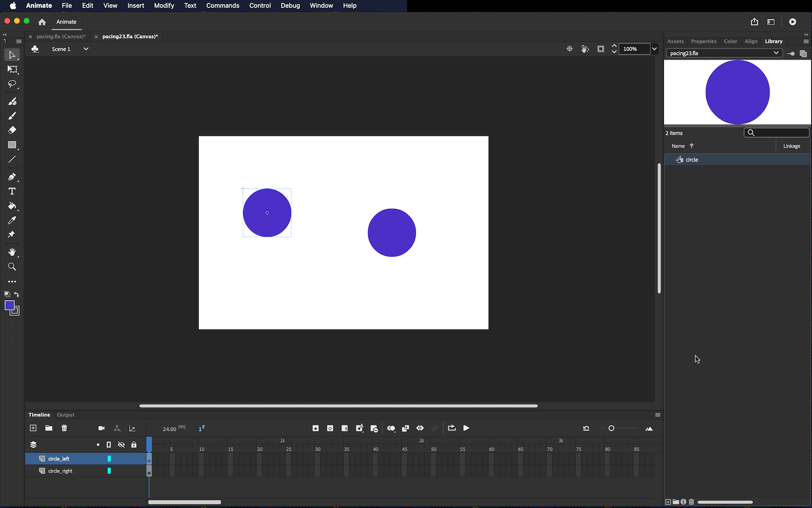This screenshot has height=508, width=812.
Task: Toggle hide all layers eye icon
Action: tap(121, 445)
